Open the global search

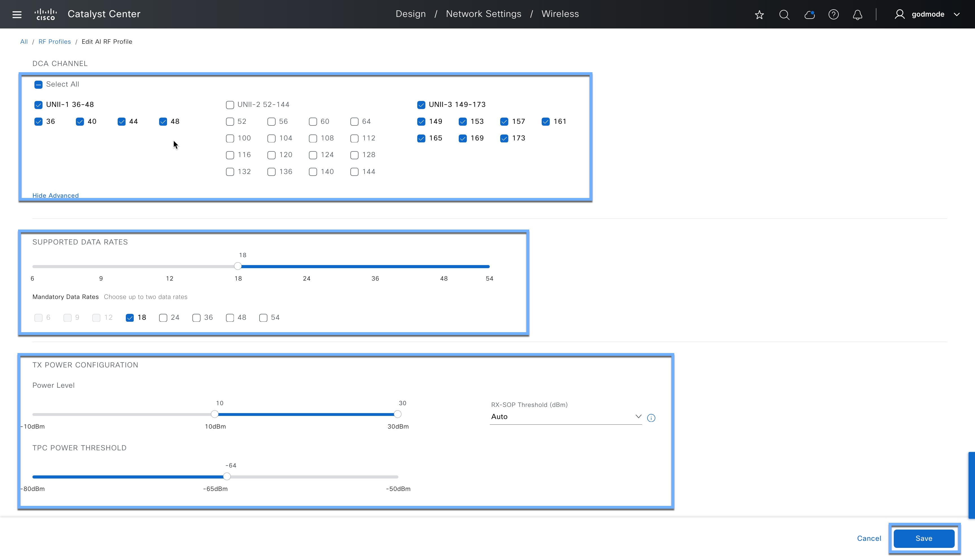[785, 15]
